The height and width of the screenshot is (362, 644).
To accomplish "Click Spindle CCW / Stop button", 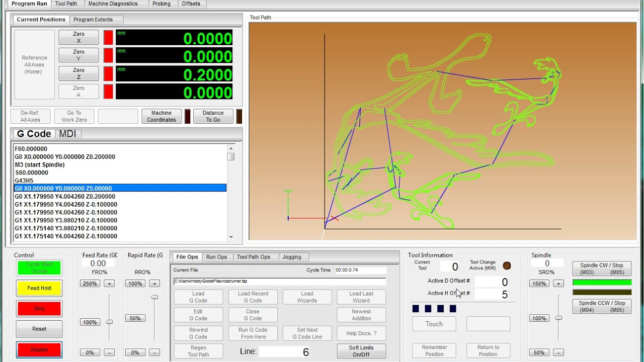I will [602, 306].
